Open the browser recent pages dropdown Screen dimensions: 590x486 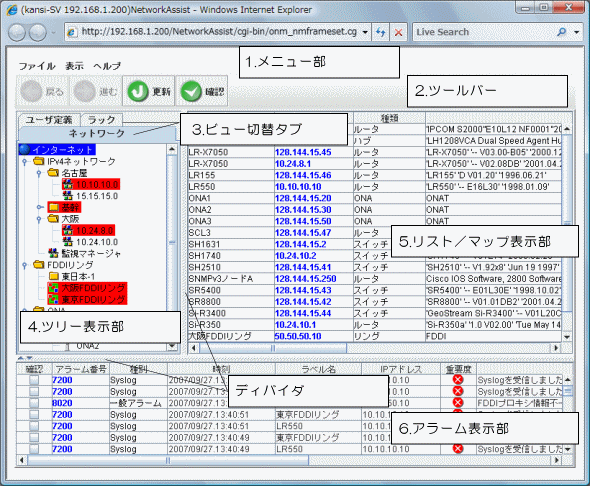coord(53,33)
